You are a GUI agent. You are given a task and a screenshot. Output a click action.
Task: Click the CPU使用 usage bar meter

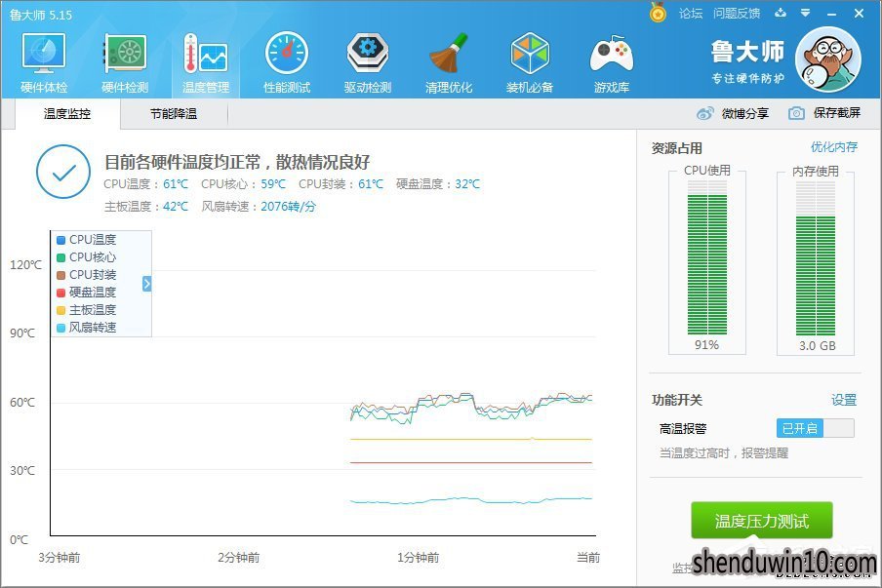pos(707,257)
